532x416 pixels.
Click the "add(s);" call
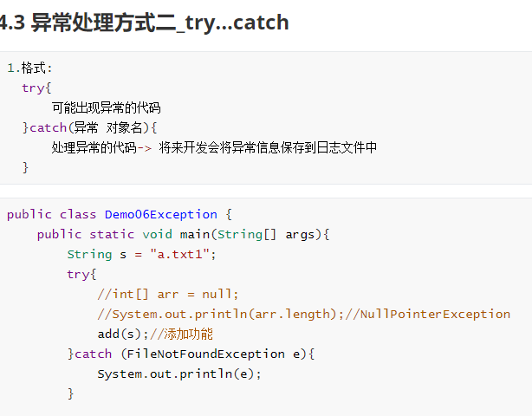(123, 335)
